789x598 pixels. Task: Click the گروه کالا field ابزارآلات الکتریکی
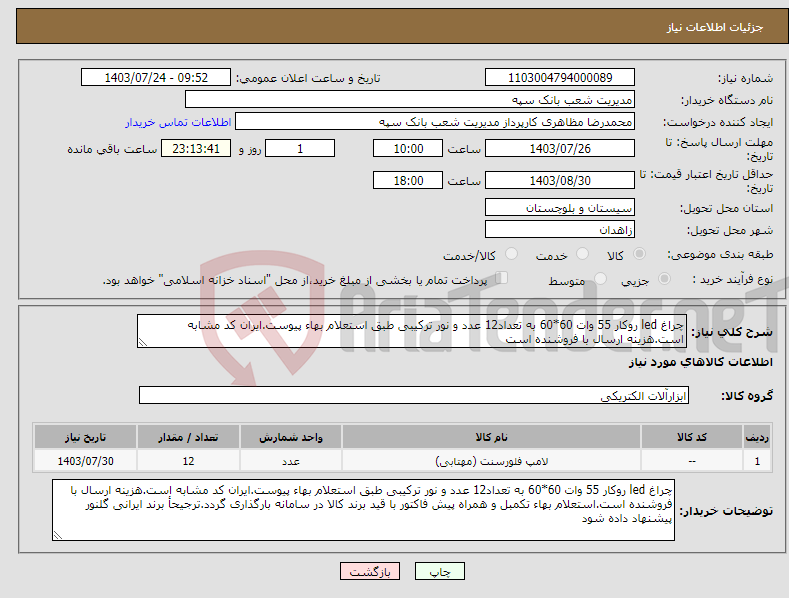click(x=414, y=396)
